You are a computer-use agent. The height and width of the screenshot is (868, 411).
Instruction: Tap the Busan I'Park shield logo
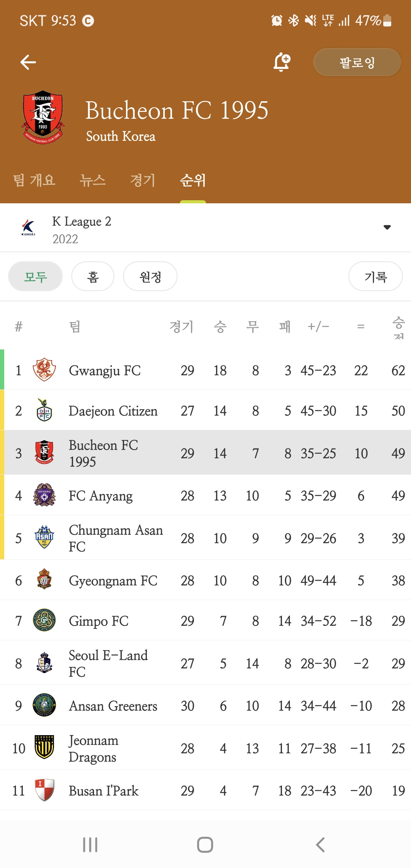click(44, 790)
